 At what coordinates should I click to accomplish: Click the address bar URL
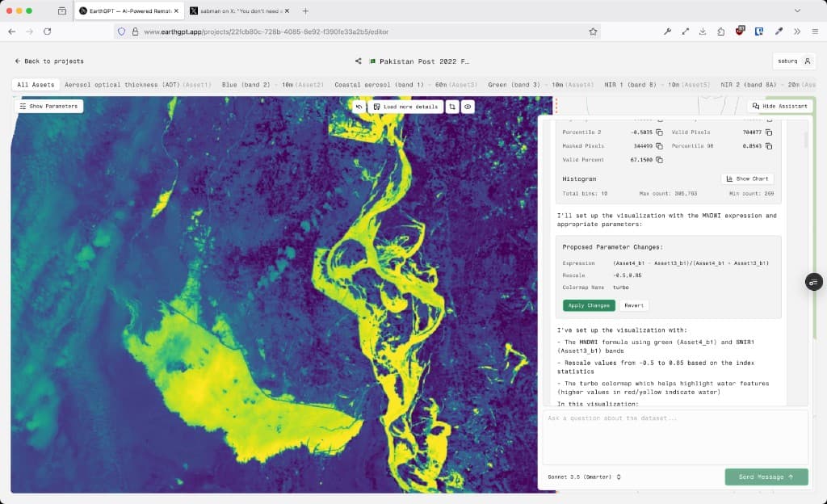click(x=267, y=31)
